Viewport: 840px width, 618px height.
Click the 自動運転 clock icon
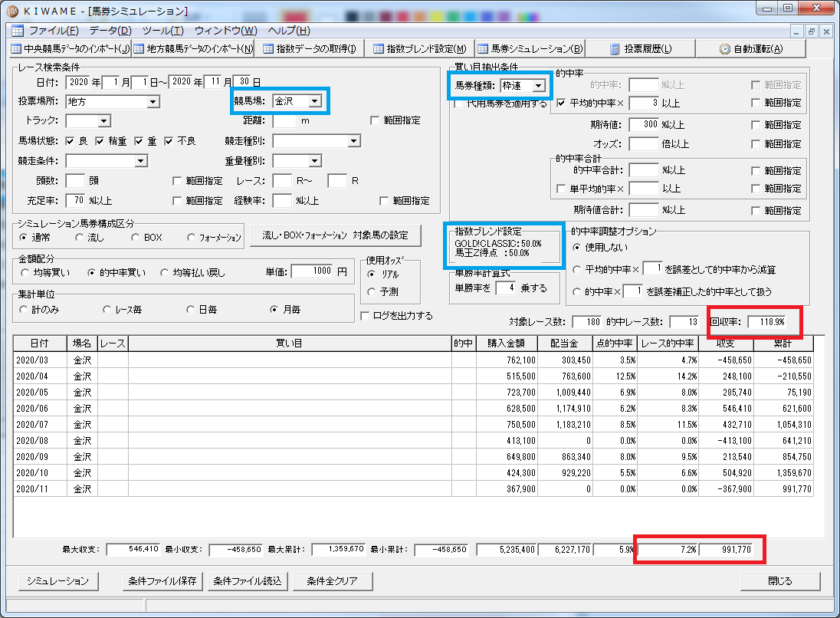[725, 49]
